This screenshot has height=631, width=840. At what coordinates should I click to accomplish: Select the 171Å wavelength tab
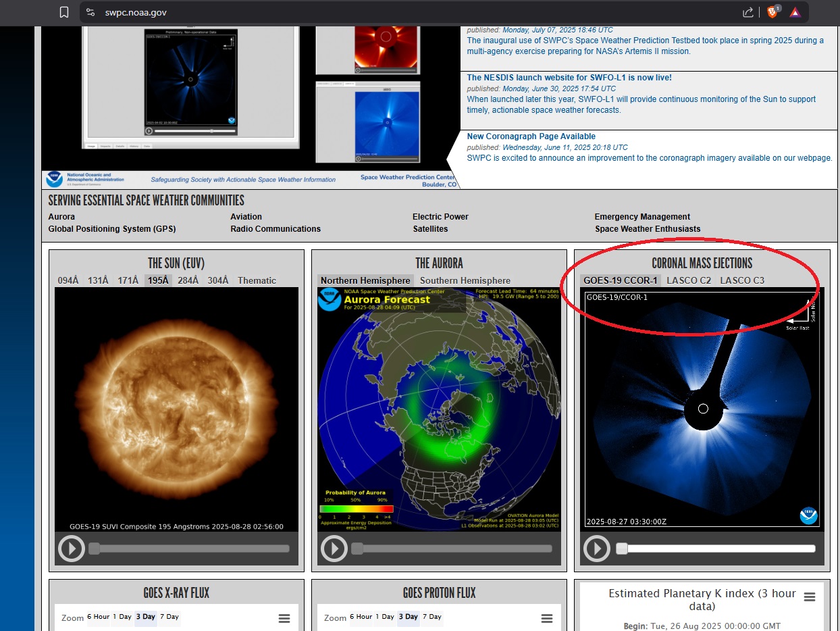(128, 280)
